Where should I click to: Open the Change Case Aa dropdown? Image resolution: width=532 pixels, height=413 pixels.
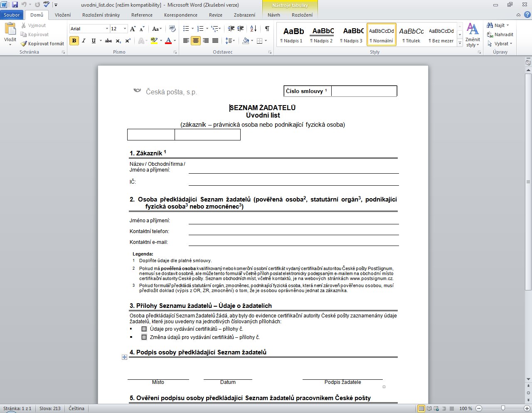[157, 29]
